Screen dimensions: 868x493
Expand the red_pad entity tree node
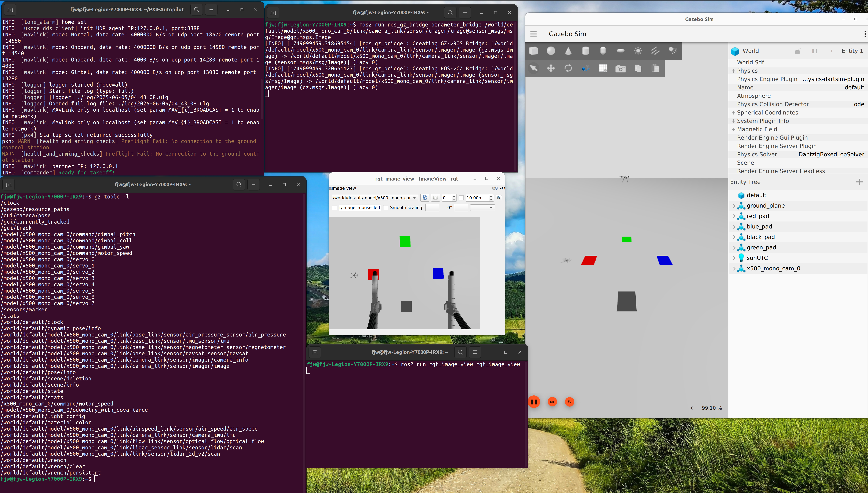[x=734, y=216]
